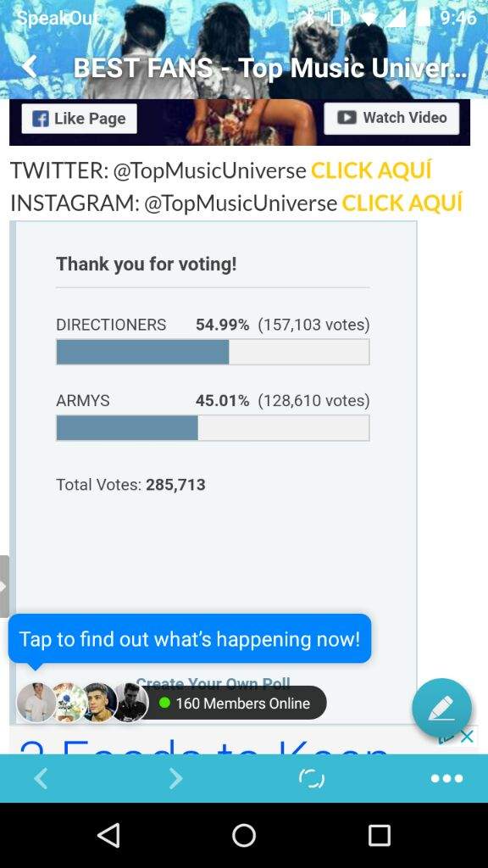Close the ad with the X icon
This screenshot has width=488, height=868.
click(x=467, y=736)
